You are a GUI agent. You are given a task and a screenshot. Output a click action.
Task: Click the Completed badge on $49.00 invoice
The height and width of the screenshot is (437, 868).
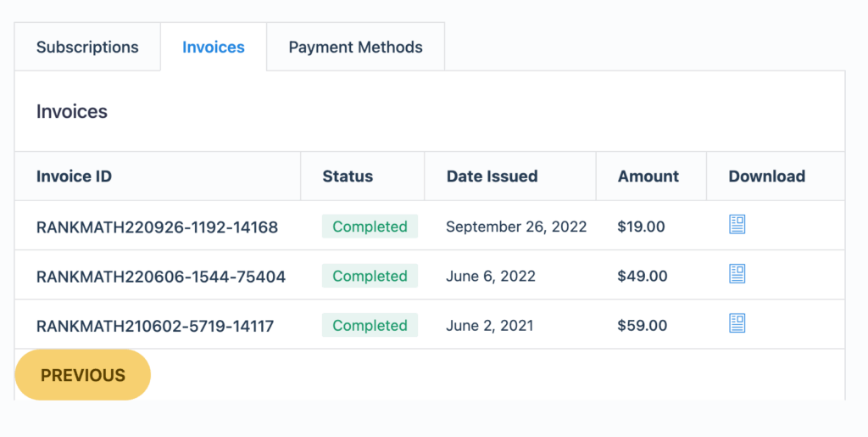[x=370, y=276]
